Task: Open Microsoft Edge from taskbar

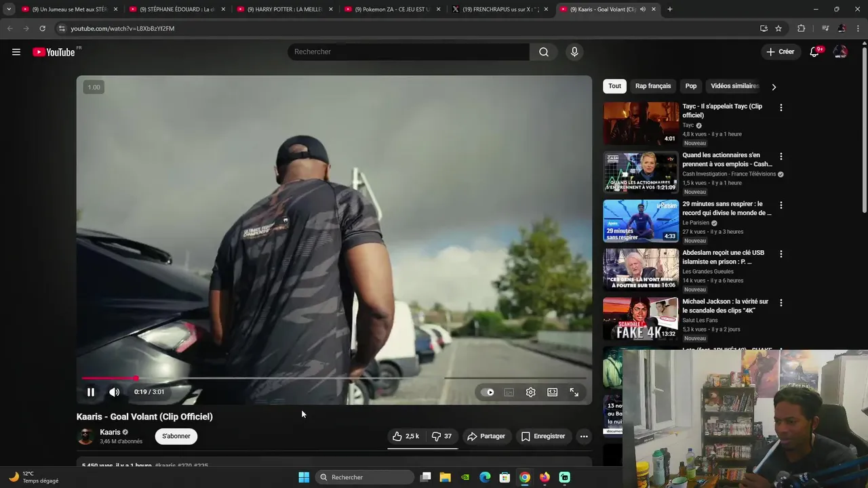Action: tap(485, 477)
